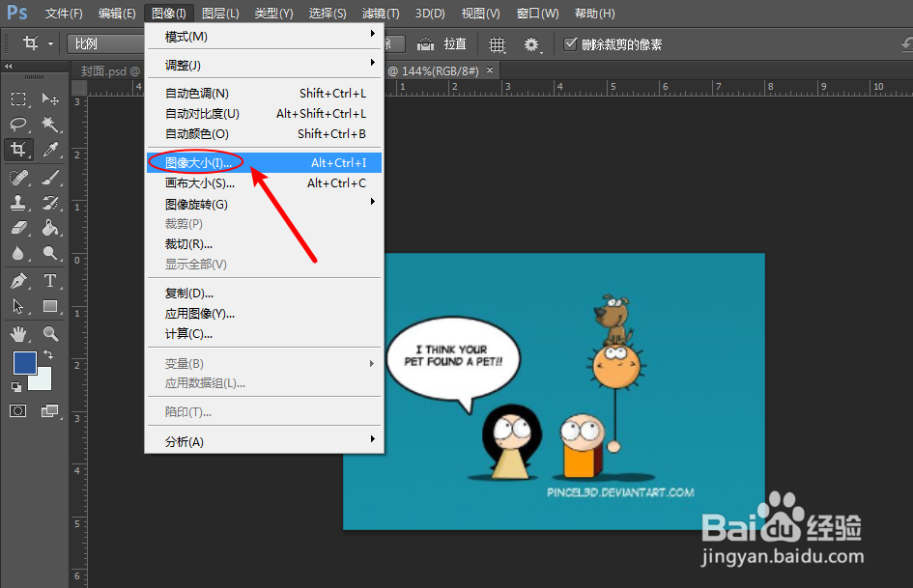
Task: Choose 裁切(R) menu item
Action: click(265, 244)
